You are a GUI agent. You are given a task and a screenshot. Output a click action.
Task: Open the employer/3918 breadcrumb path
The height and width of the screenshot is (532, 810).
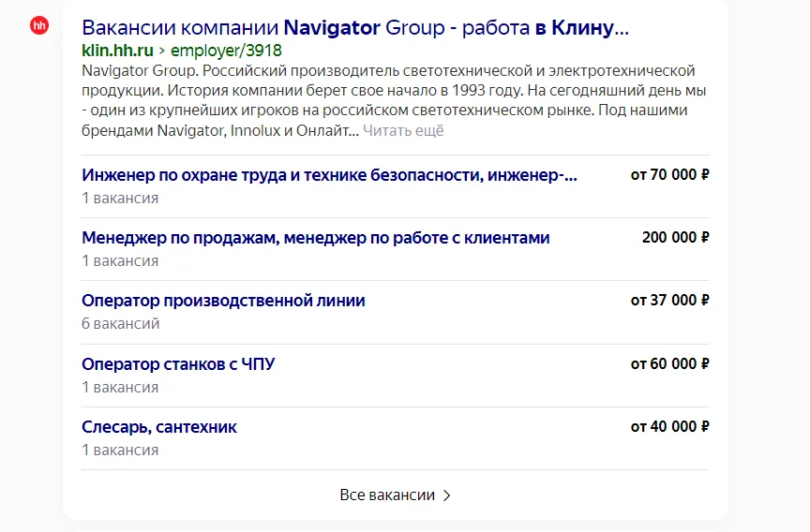coord(225,51)
